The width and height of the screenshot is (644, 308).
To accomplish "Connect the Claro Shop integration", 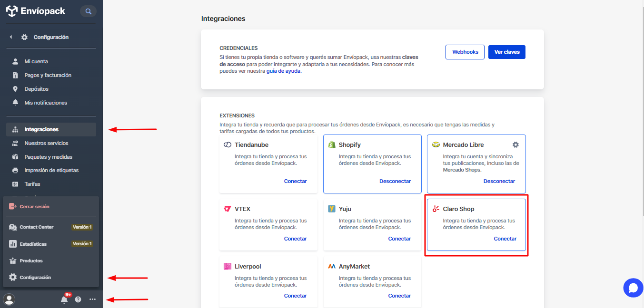I will tap(505, 239).
